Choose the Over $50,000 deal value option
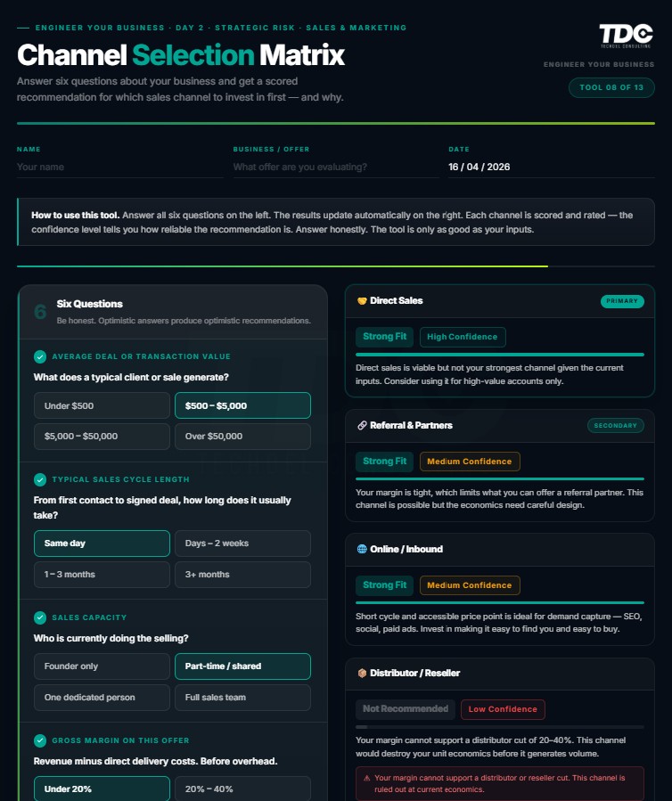 click(x=242, y=437)
